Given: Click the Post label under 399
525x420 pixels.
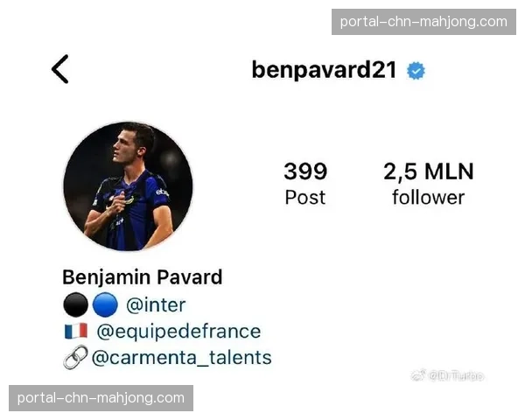Looking at the screenshot, I should tap(305, 197).
